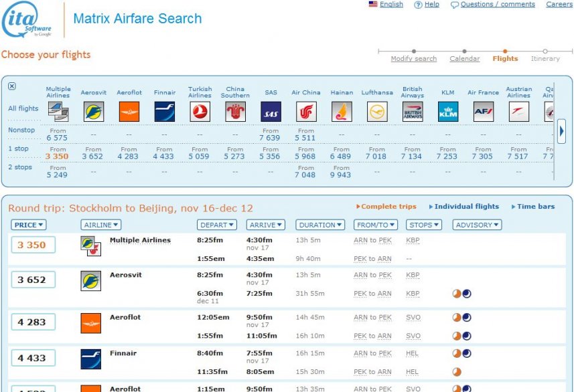Select the 3 350 price button
The width and height of the screenshot is (574, 392).
[x=32, y=246]
